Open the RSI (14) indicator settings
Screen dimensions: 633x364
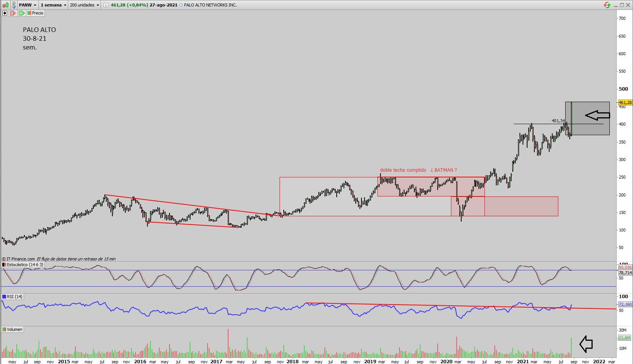14,297
